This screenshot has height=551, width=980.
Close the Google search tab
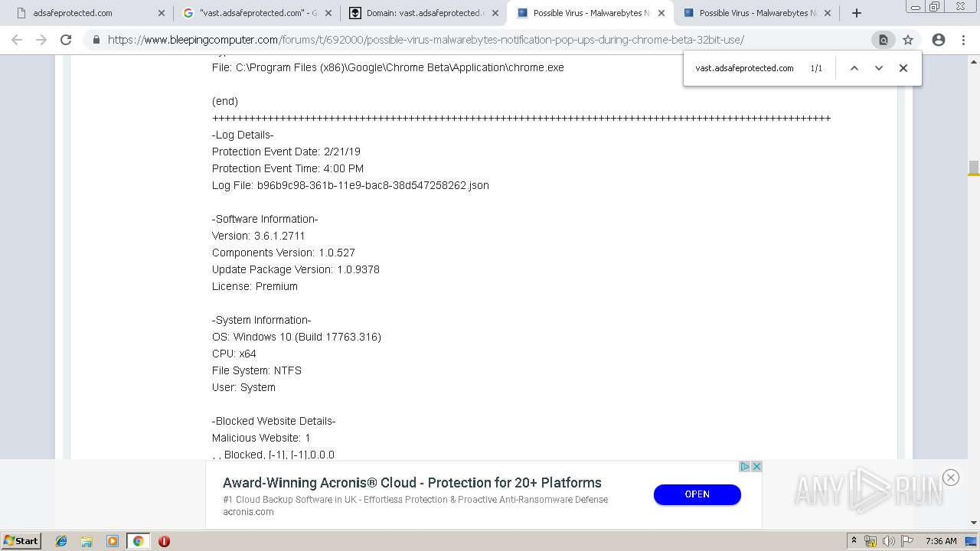pyautogui.click(x=328, y=13)
